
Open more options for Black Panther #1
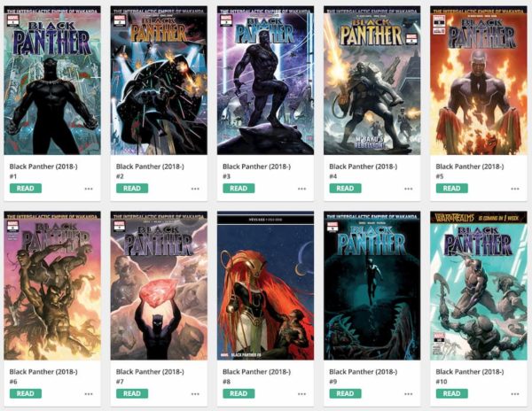click(x=89, y=189)
